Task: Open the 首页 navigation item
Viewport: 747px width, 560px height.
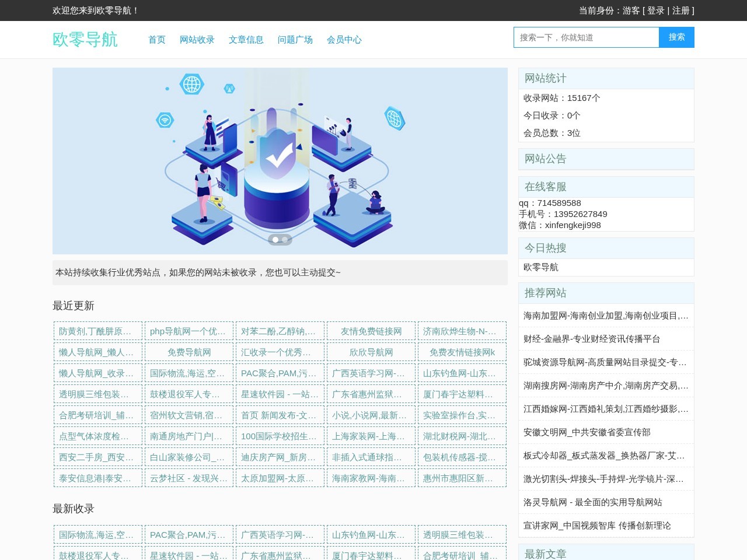Action: click(x=156, y=40)
